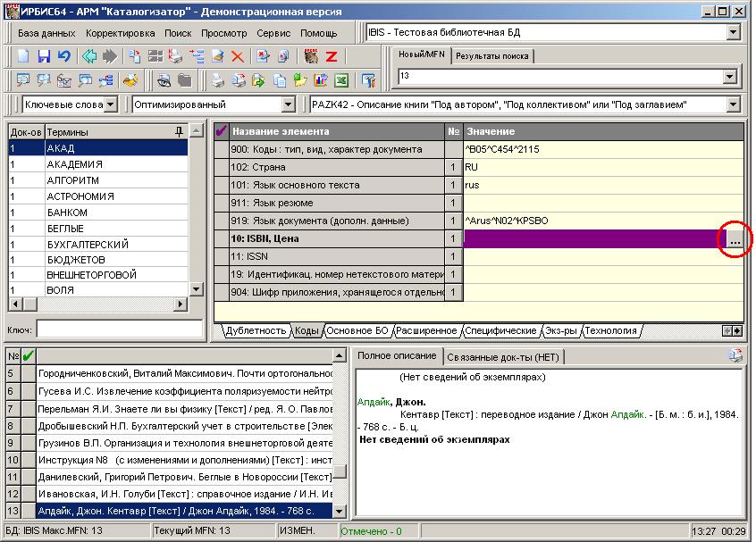This screenshot has width=756, height=542.
Task: Open the Сервис menu
Action: coord(273,33)
